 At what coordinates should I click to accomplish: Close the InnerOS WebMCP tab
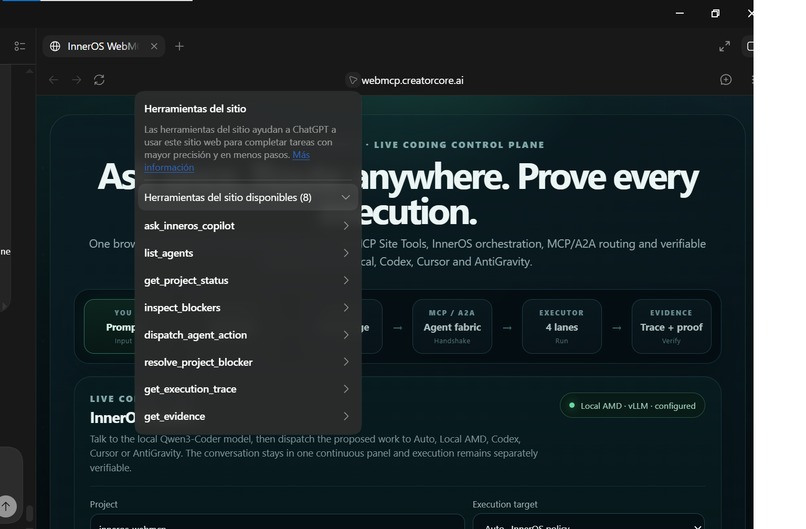154,46
